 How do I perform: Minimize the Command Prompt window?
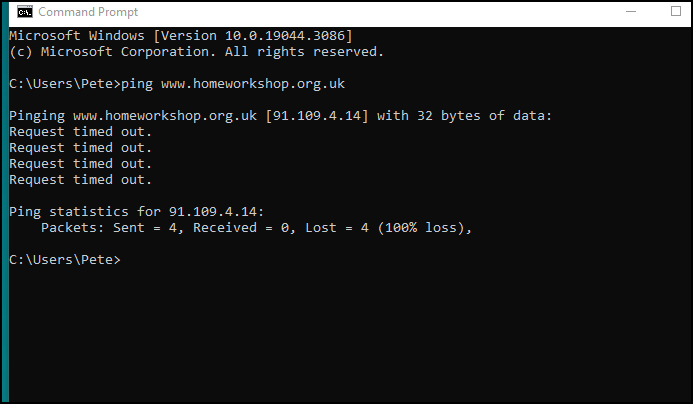click(631, 11)
